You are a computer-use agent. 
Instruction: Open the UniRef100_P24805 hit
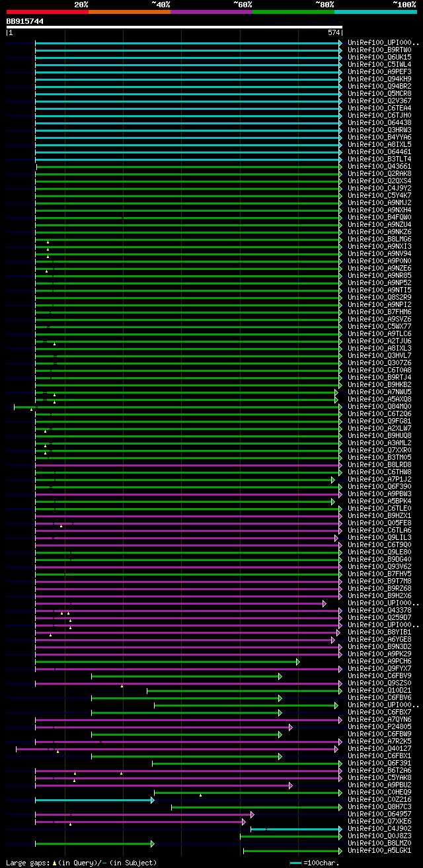tap(379, 726)
